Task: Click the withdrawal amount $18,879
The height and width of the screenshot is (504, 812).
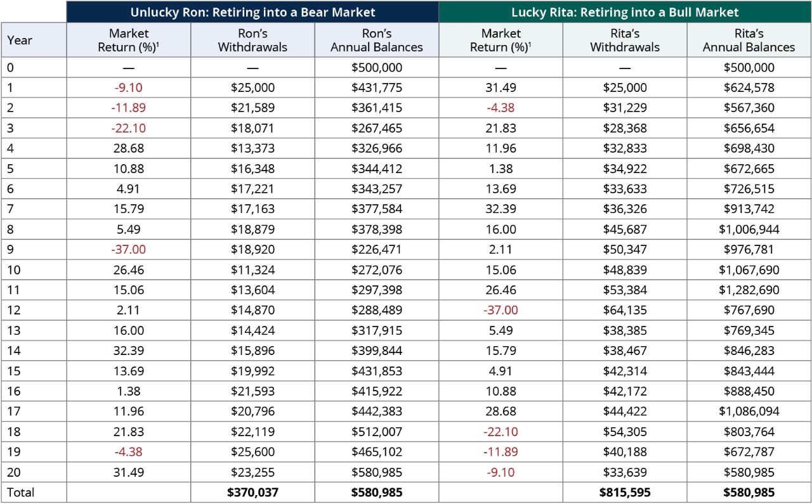Action: [252, 229]
